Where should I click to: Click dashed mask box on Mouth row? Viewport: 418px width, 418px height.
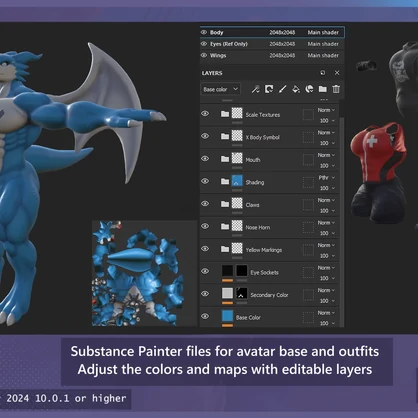308,159
